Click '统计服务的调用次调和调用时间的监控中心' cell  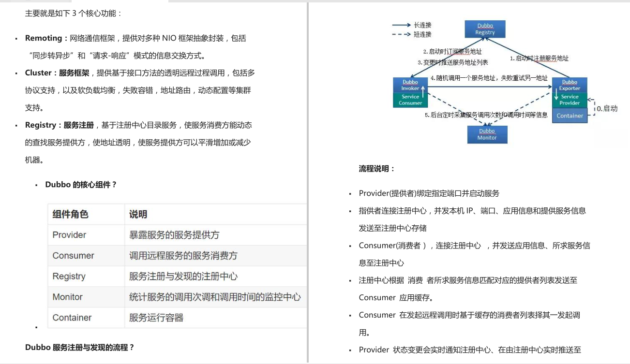click(215, 297)
